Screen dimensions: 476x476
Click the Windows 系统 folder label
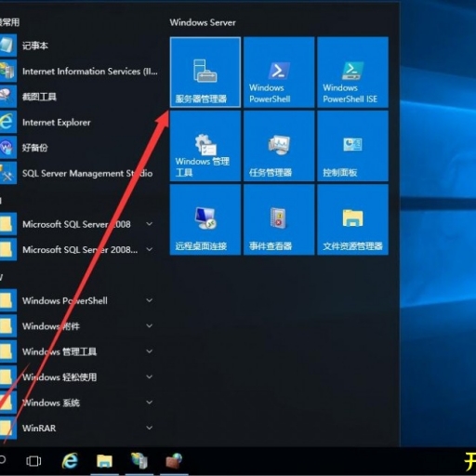tap(51, 403)
